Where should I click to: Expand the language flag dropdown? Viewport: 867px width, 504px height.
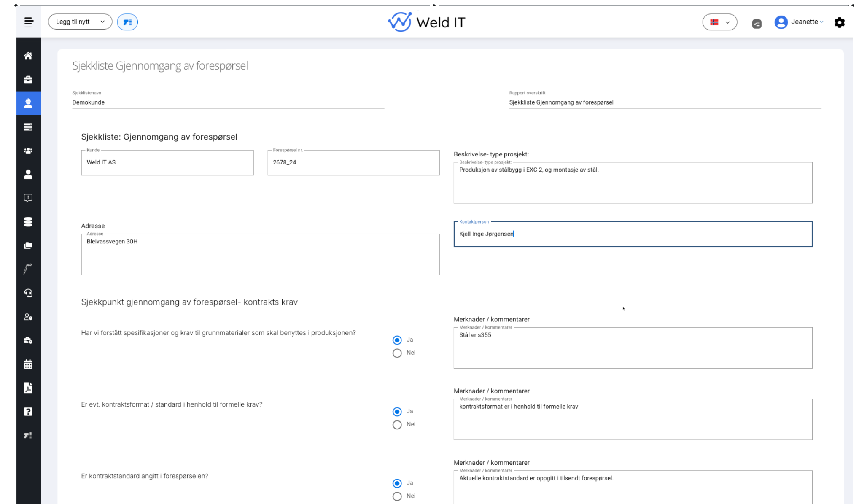(719, 22)
